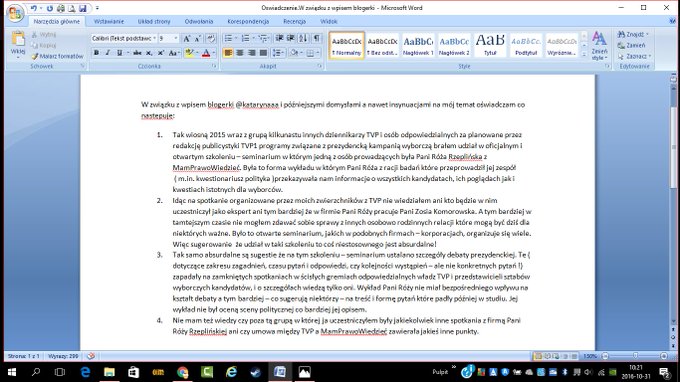Save document via quick access floppy icon
This screenshot has height=382, width=680.
point(82,8)
